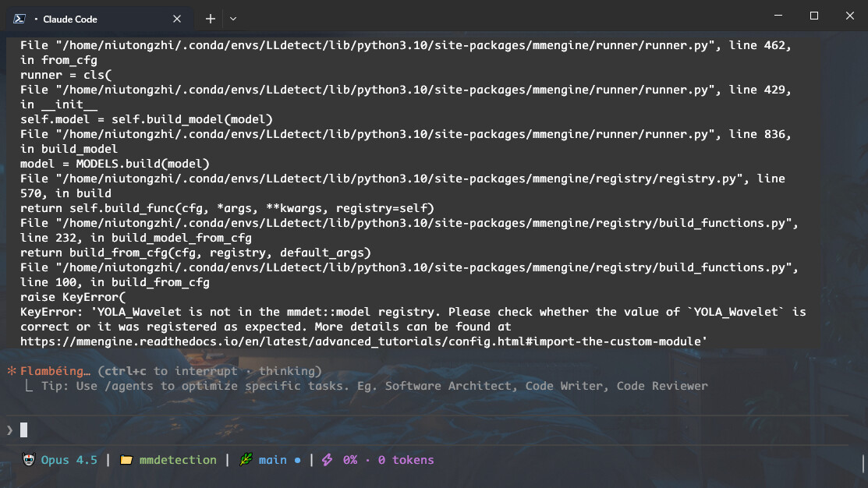Click 'return build_from_cfg(cfg, registry' line
This screenshot has height=488, width=868.
[x=196, y=253]
